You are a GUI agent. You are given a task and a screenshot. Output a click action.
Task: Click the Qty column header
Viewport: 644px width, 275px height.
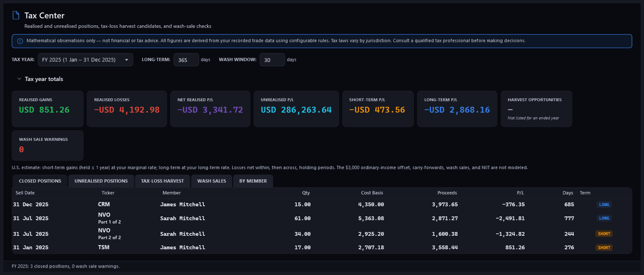306,193
